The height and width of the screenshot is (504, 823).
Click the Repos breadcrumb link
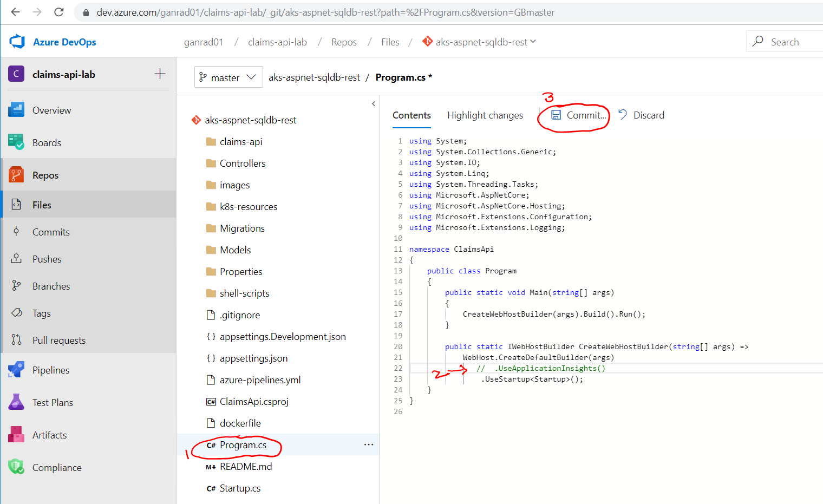pos(344,42)
